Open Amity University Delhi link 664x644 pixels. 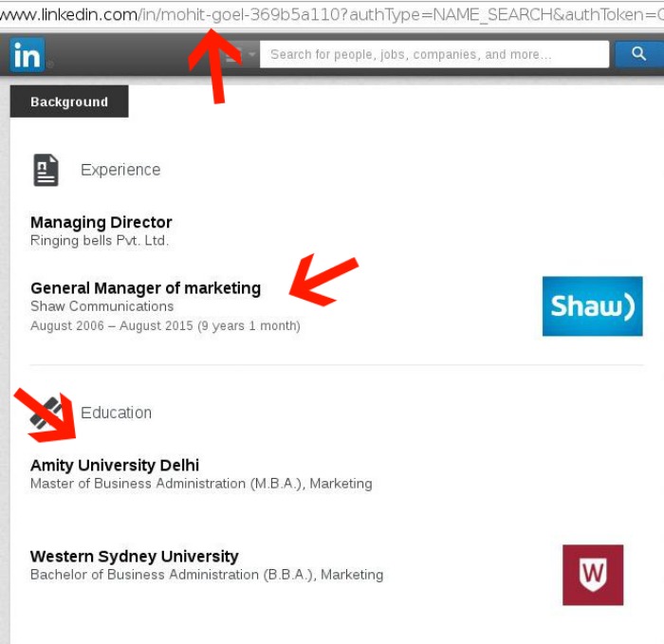coord(115,466)
